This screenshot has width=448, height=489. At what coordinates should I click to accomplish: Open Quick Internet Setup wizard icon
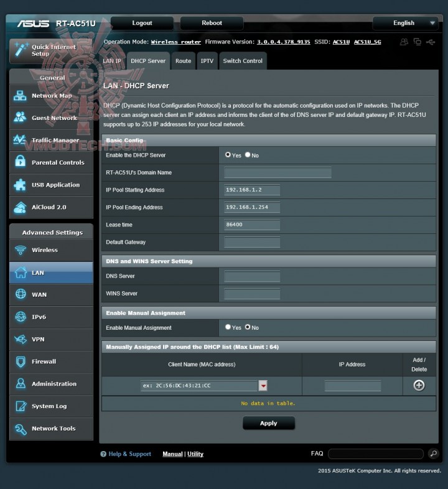click(21, 50)
